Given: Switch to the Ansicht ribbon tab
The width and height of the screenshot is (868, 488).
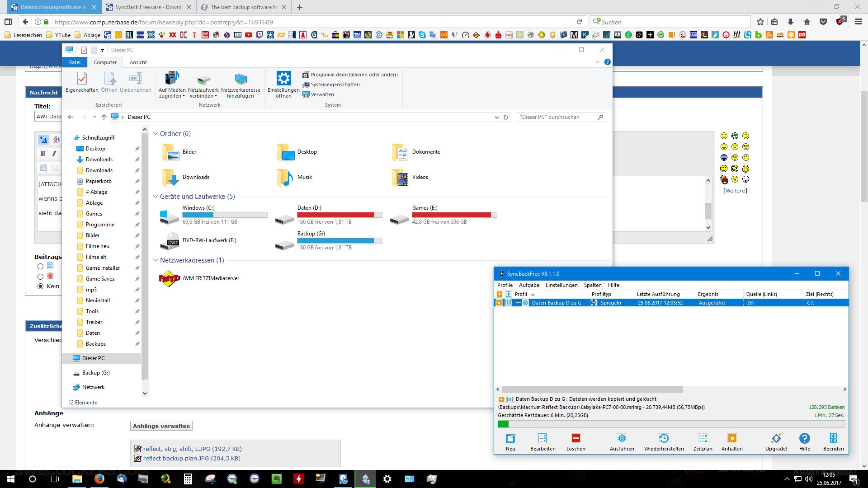Looking at the screenshot, I should (138, 62).
